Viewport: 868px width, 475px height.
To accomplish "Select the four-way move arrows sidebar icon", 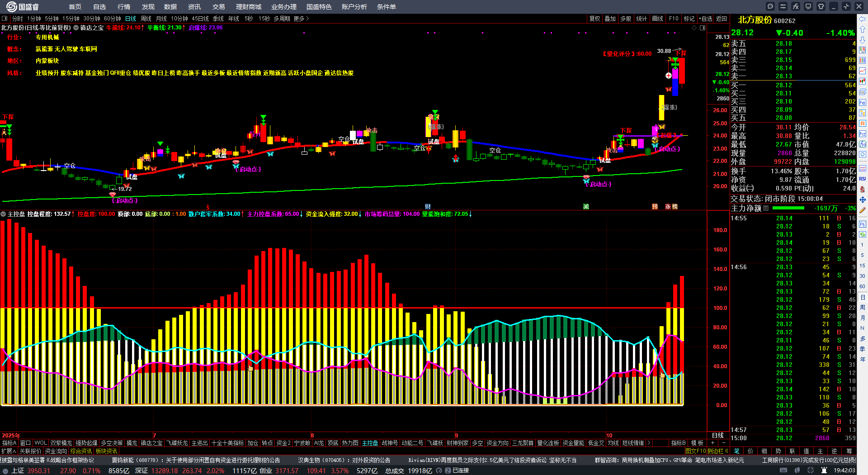I will click(x=863, y=199).
